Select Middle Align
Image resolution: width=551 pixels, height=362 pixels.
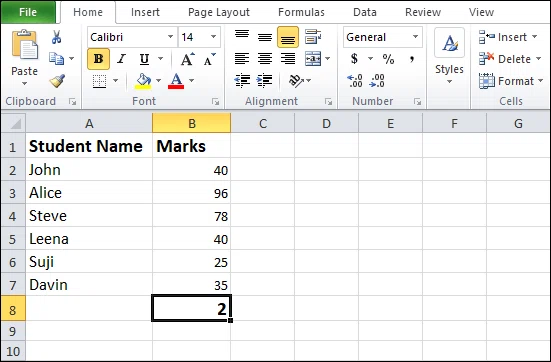point(265,37)
